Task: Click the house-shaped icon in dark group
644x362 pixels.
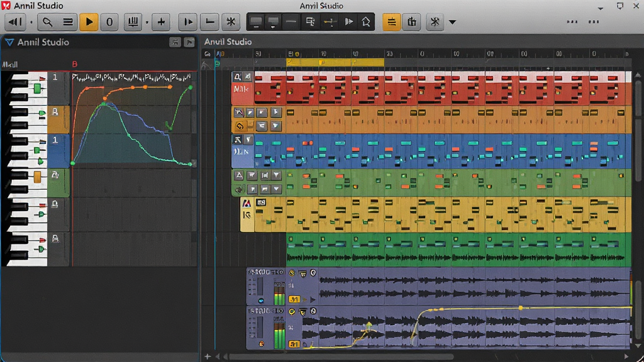Action: coord(365,22)
